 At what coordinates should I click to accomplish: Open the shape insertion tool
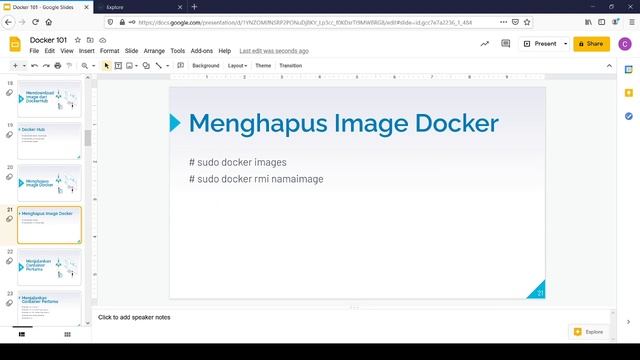(146, 66)
